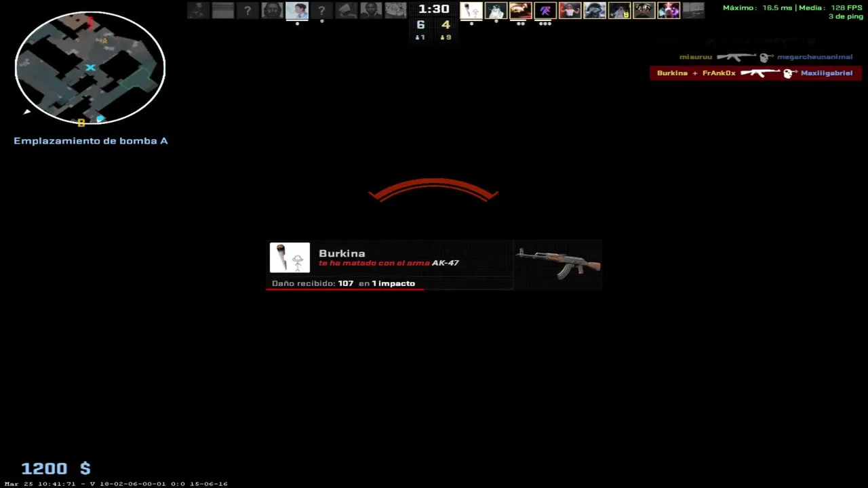This screenshot has width=868, height=488.
Task: Click the round timer showing 1:30
Action: (433, 9)
